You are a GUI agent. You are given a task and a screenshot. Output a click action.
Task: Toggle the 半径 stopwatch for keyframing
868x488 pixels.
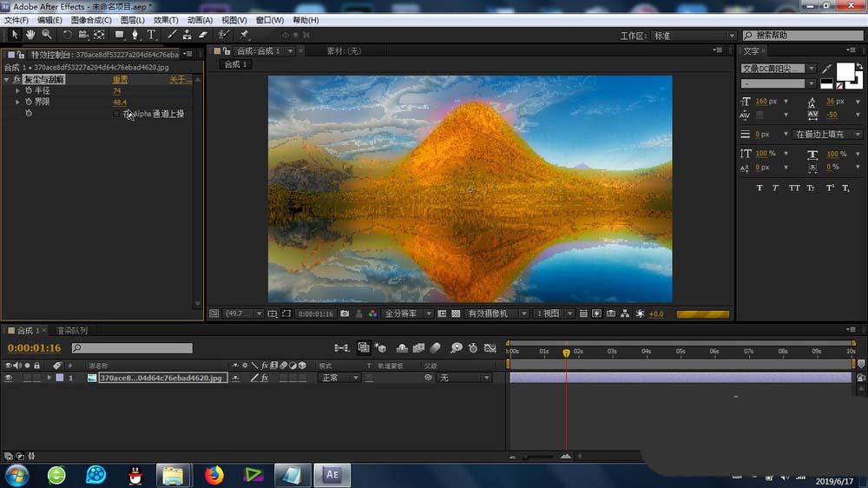point(28,91)
